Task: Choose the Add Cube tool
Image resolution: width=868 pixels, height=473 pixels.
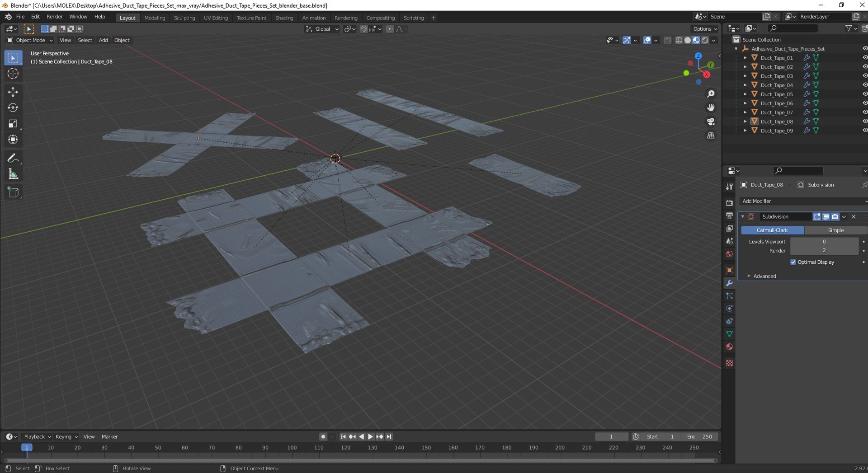Action: point(13,192)
